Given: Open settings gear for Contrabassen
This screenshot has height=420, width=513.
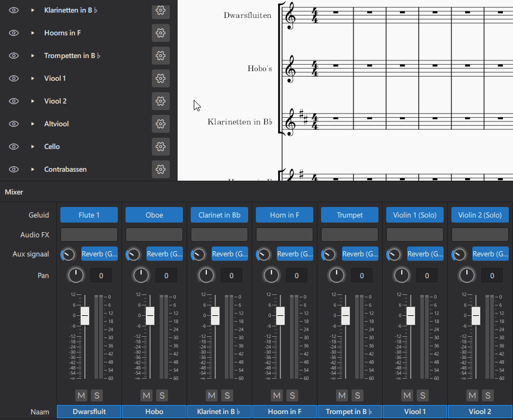Looking at the screenshot, I should coord(160,169).
